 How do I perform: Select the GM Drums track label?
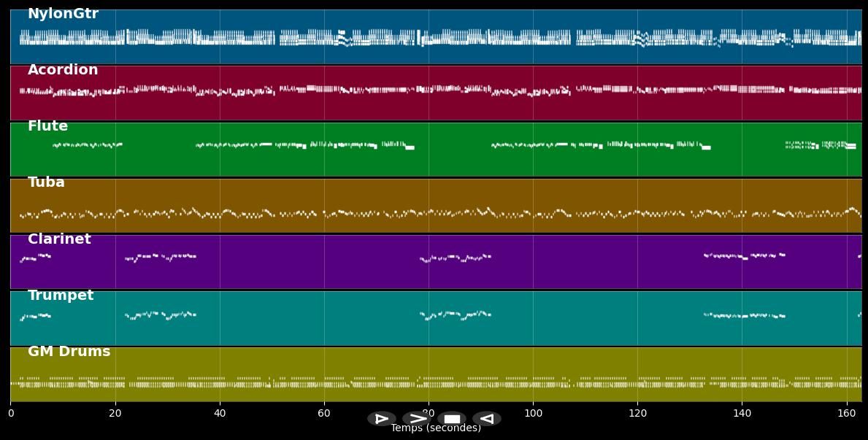point(69,352)
